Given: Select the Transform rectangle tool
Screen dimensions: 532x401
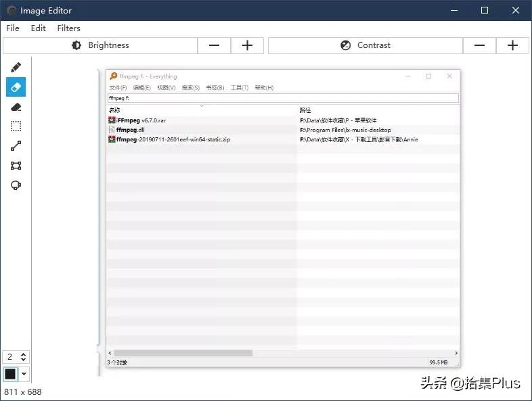Looking at the screenshot, I should click(x=16, y=166).
